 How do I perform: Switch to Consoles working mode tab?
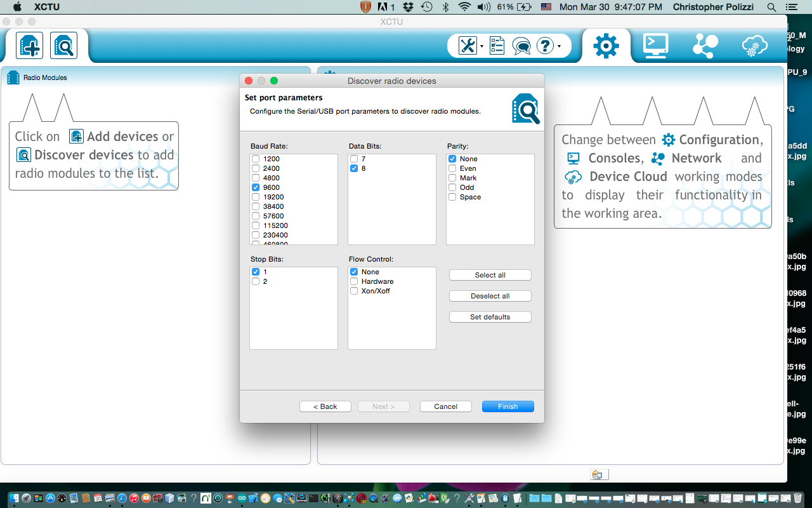[655, 46]
